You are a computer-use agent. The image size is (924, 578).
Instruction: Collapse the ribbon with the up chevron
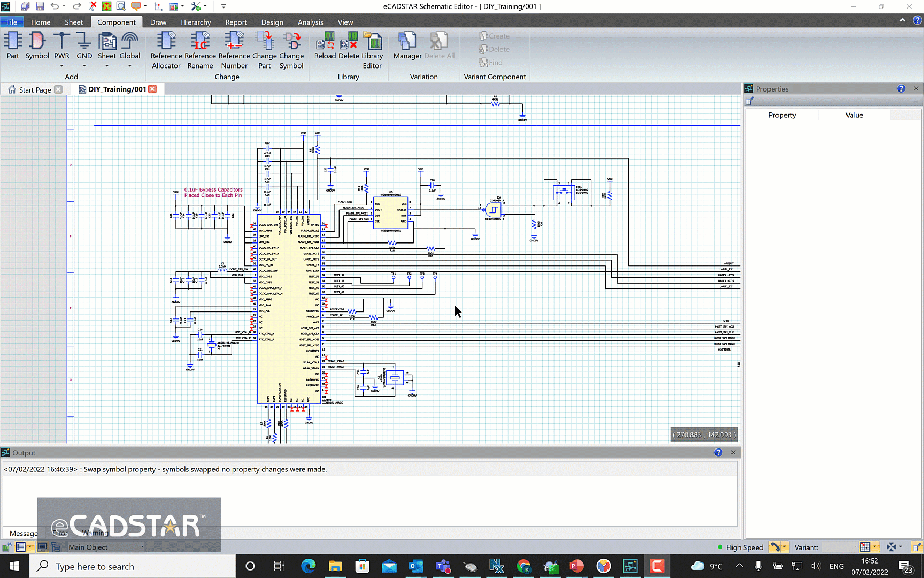pos(902,20)
